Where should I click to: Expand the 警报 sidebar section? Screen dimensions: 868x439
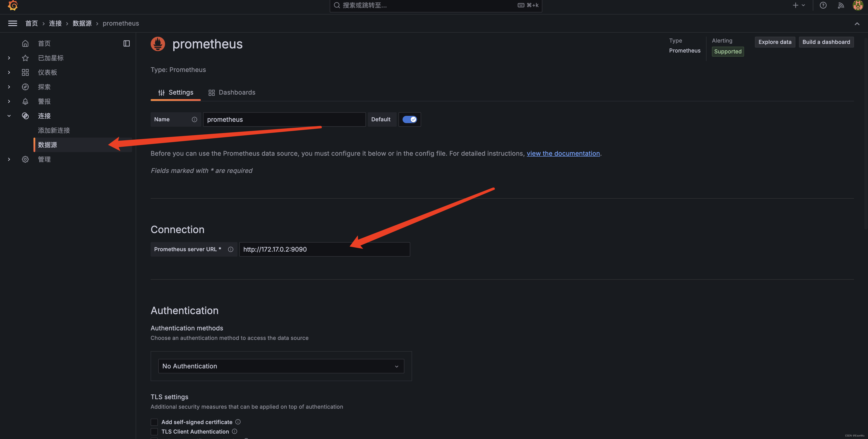9,101
